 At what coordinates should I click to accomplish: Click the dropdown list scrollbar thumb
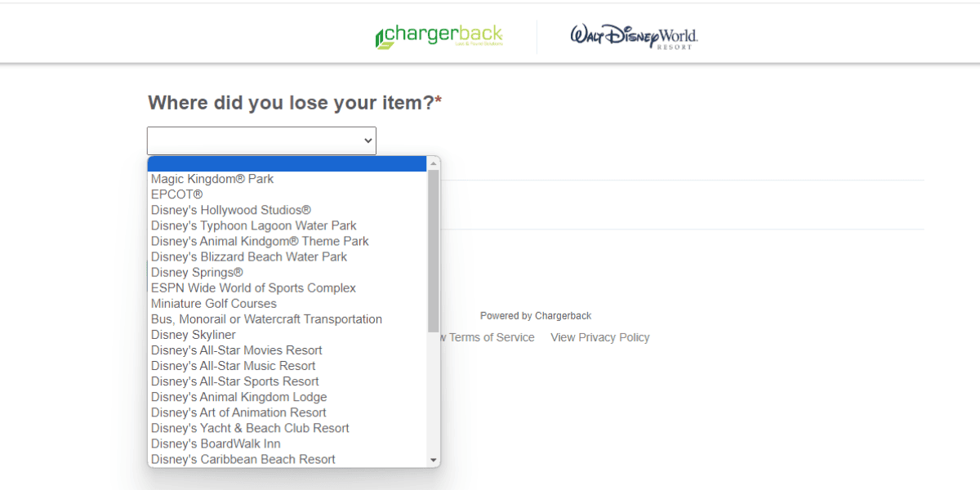434,251
